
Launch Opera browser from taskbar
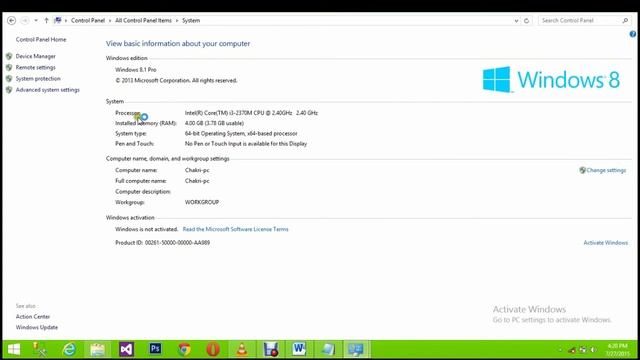[x=213, y=349]
